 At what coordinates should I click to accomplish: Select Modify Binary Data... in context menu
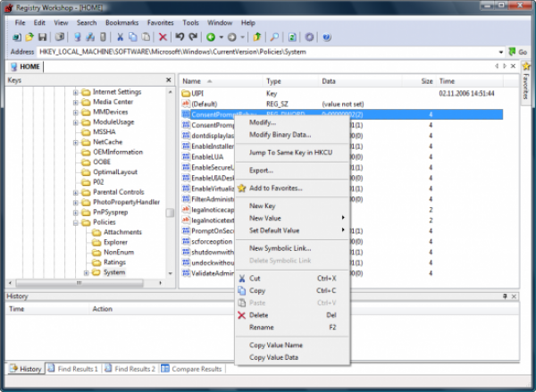coord(280,135)
